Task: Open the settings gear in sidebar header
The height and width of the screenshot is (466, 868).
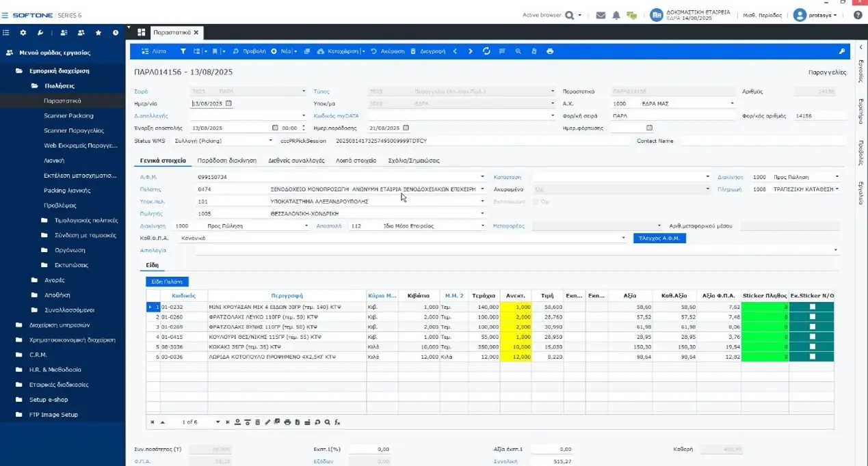Action: click(x=23, y=32)
